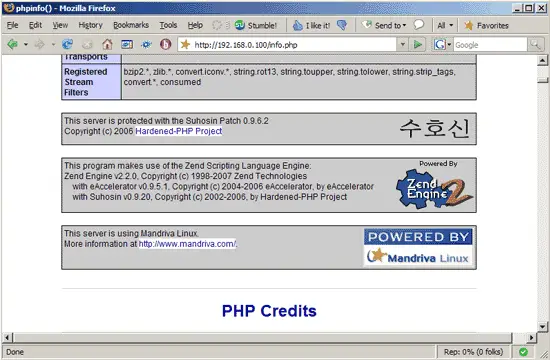Open the Forward history dropdown arrow
This screenshot has height=360, width=550.
pos(53,45)
